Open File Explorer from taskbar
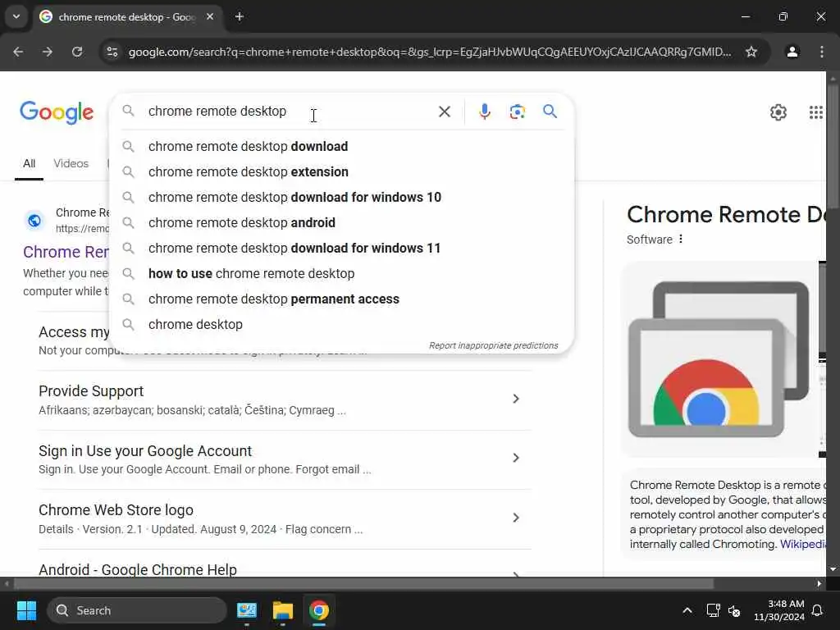Screen dimensions: 840x630 tap(282, 610)
